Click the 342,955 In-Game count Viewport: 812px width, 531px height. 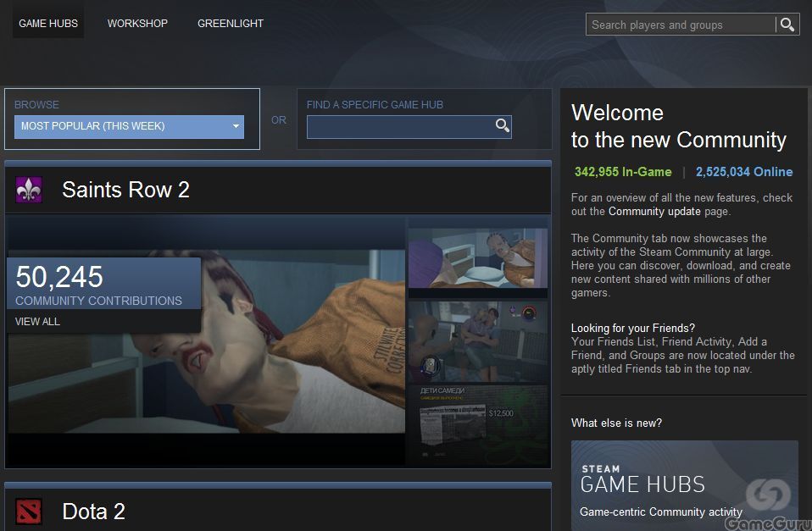[623, 172]
